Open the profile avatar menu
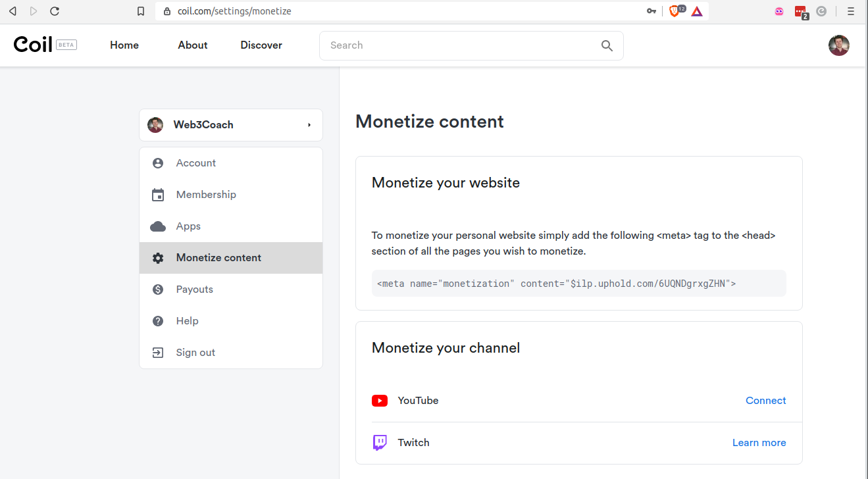The height and width of the screenshot is (479, 868). pyautogui.click(x=838, y=45)
